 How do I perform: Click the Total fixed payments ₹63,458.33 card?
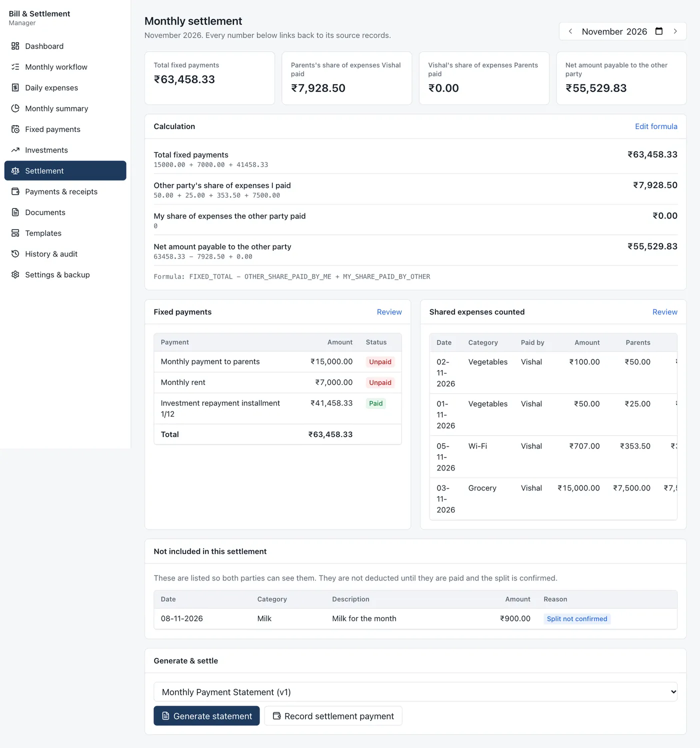click(x=209, y=78)
